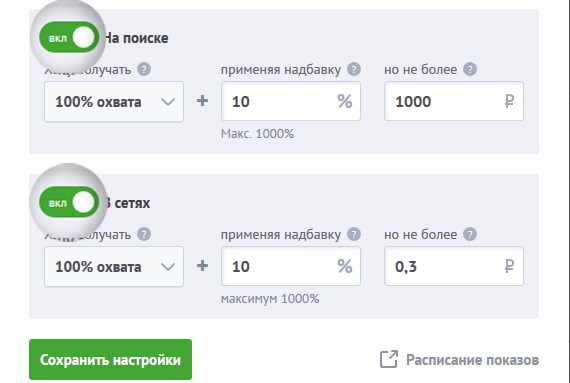Click the chevron arrow of the search coverage dropdown
Image resolution: width=570 pixels, height=383 pixels.
pyautogui.click(x=168, y=102)
